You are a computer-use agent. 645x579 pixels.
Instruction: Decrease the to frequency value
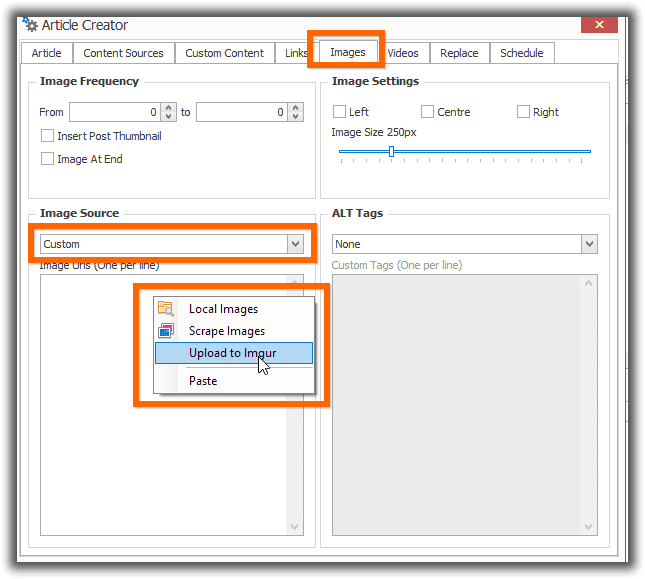tap(295, 116)
